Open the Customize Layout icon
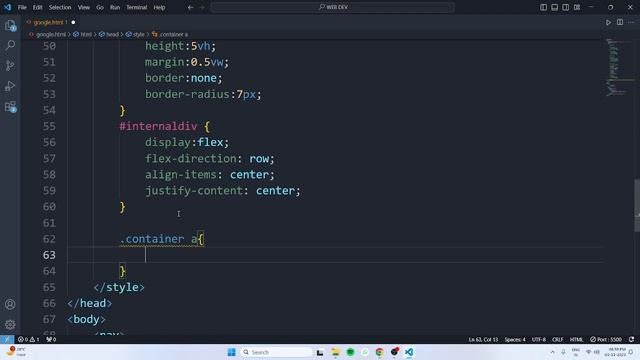 577,7
